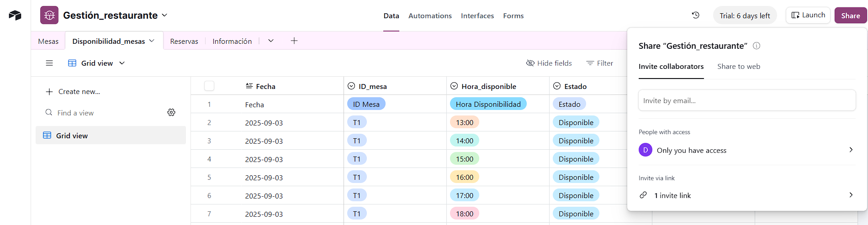This screenshot has width=868, height=225.
Task: Expand the Gestión_restaurante base name dropdown
Action: coord(164,16)
